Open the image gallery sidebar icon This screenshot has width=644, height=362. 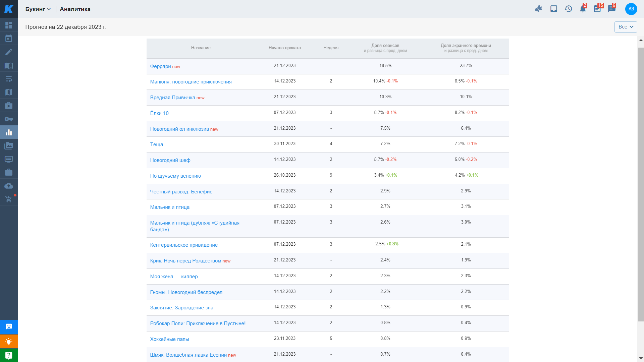[x=9, y=146]
